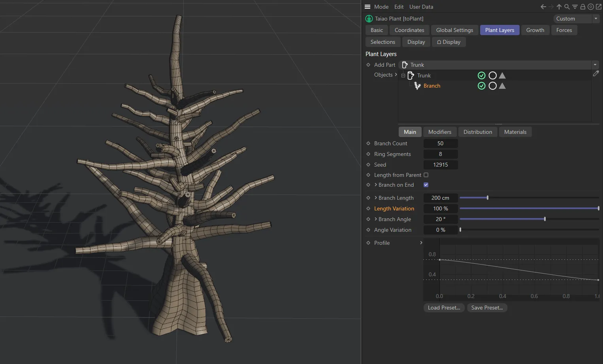Image resolution: width=603 pixels, height=364 pixels.
Task: Click the filter icon in top toolbar
Action: (575, 7)
